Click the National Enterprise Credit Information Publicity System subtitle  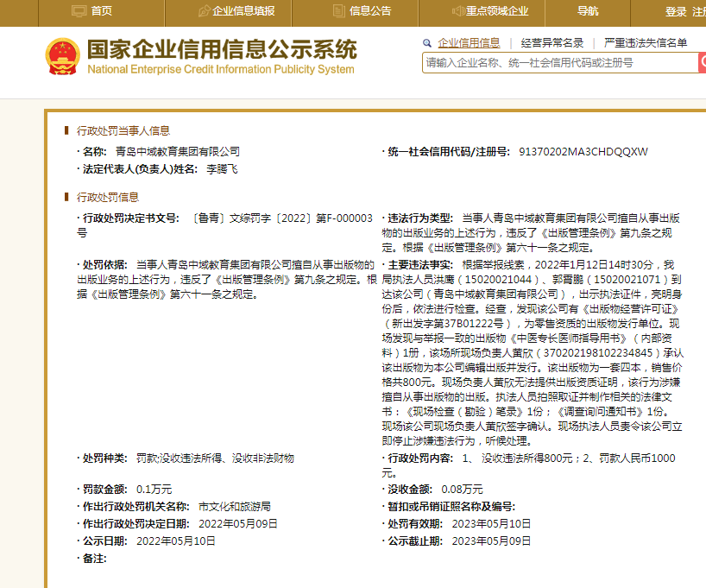point(221,69)
